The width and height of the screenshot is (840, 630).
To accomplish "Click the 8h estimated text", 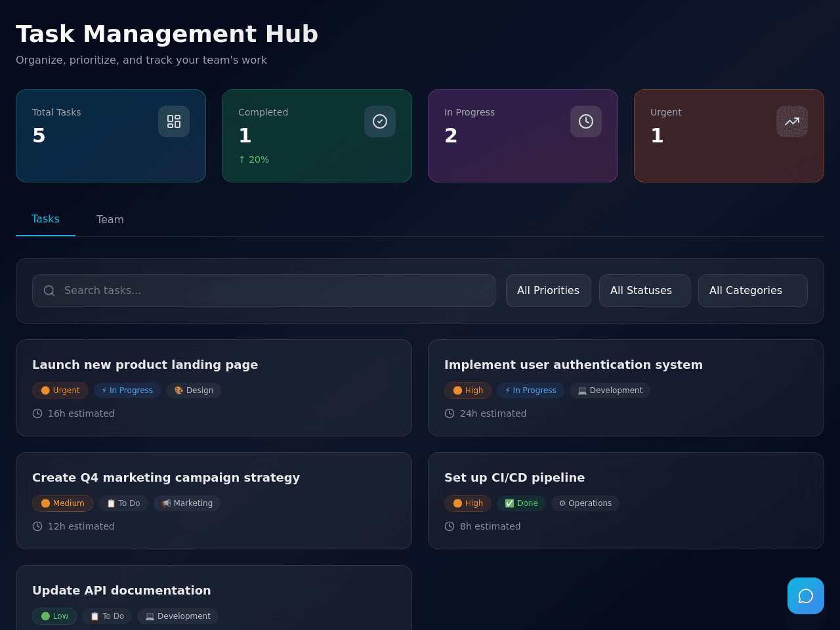I will [x=490, y=526].
